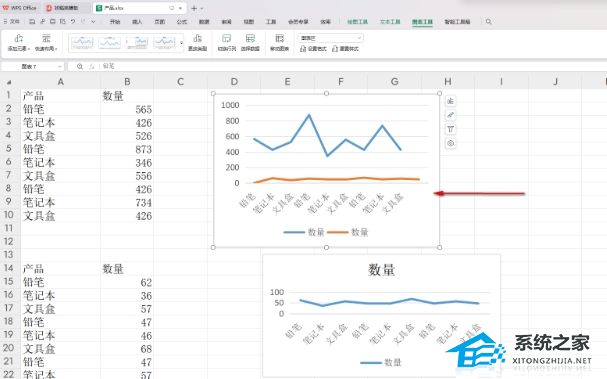Click the name box field

pos(29,67)
